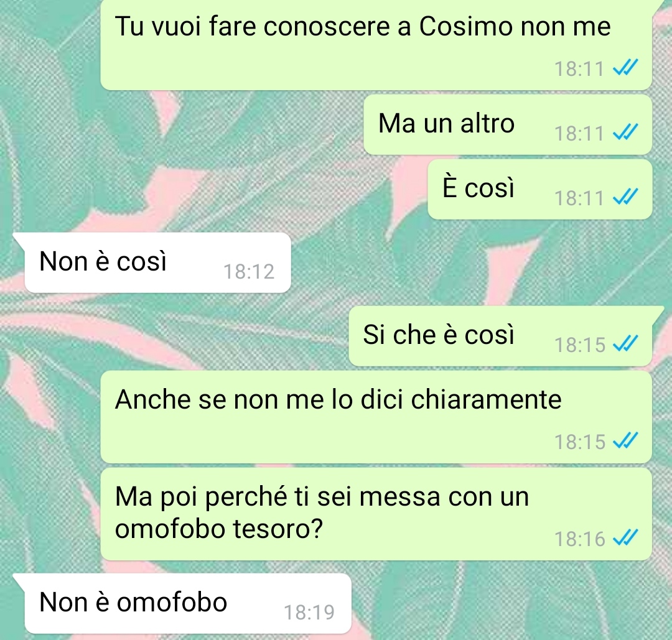Tap double checkmark on the 'omofobo tesoro?' message

tap(625, 538)
